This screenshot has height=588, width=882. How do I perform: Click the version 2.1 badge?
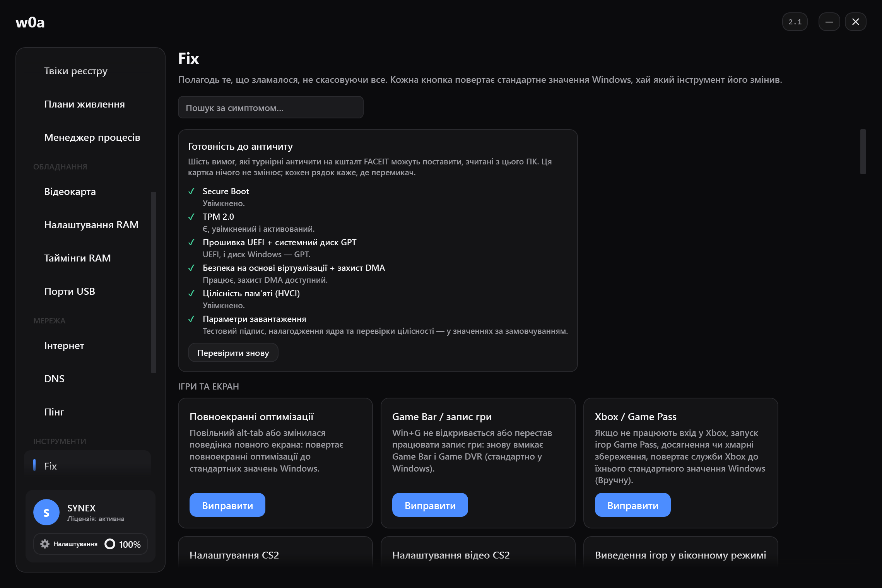coord(795,22)
